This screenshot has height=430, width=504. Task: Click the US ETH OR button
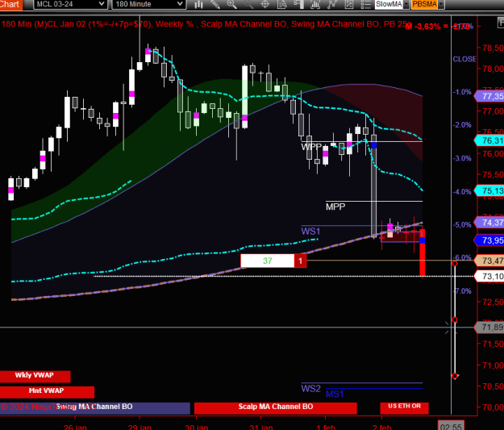404,407
